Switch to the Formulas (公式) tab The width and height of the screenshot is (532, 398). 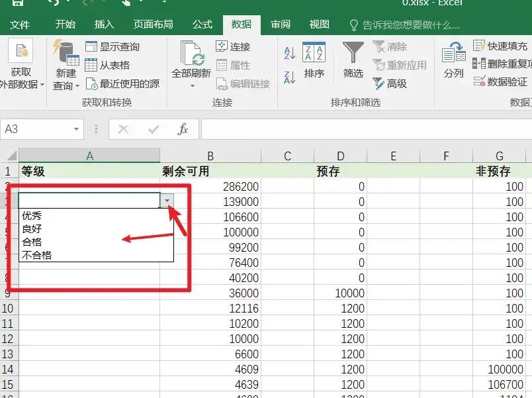click(x=202, y=25)
